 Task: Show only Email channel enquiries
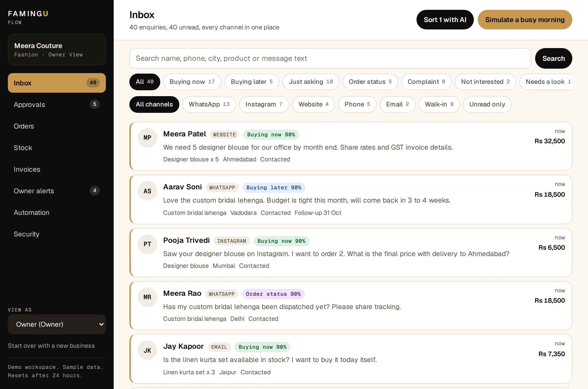click(x=397, y=104)
